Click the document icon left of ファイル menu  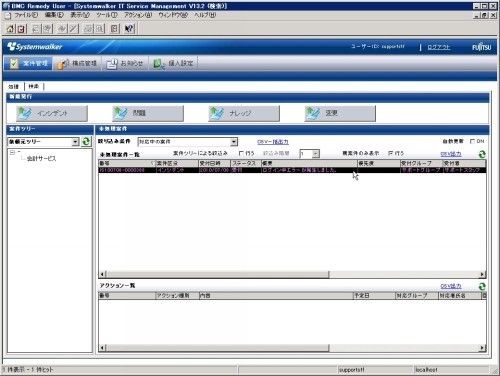pyautogui.click(x=8, y=15)
